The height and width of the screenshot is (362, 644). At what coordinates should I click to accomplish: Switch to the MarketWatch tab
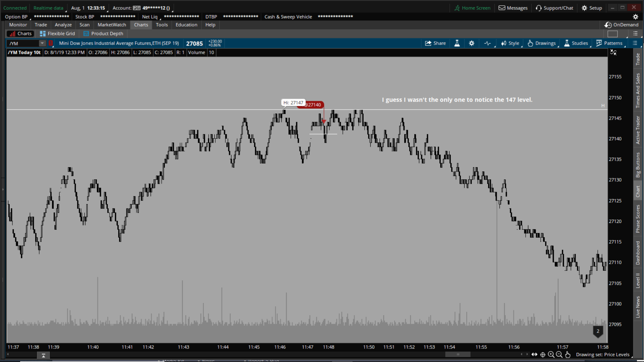(x=112, y=25)
